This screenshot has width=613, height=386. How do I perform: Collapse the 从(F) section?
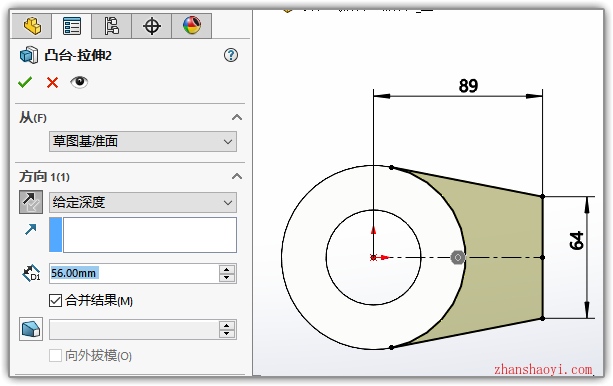pos(237,117)
